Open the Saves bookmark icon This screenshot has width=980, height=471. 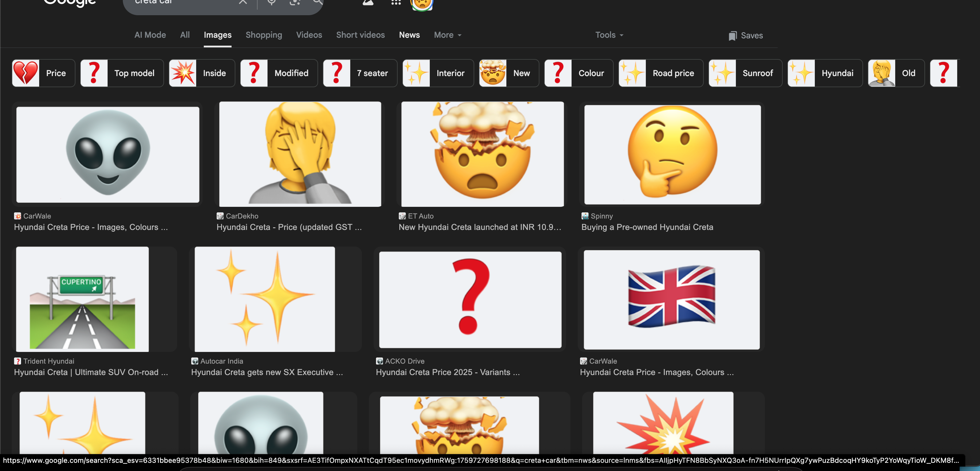point(732,35)
